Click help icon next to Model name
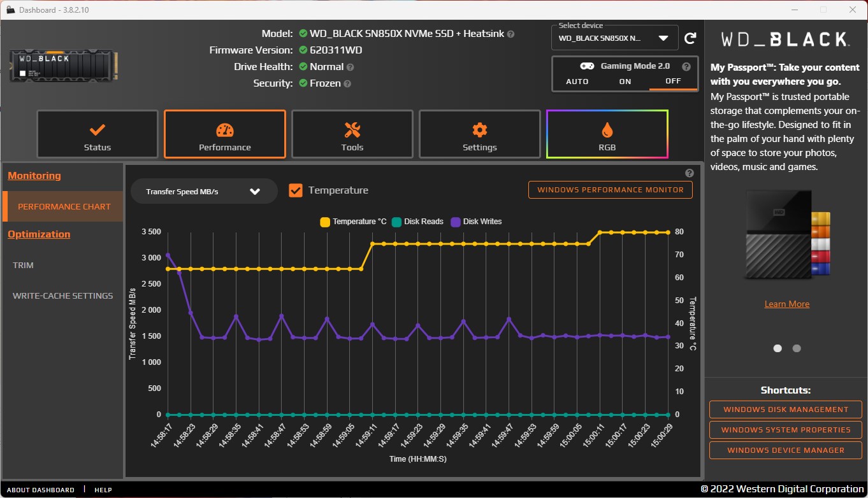 point(510,34)
